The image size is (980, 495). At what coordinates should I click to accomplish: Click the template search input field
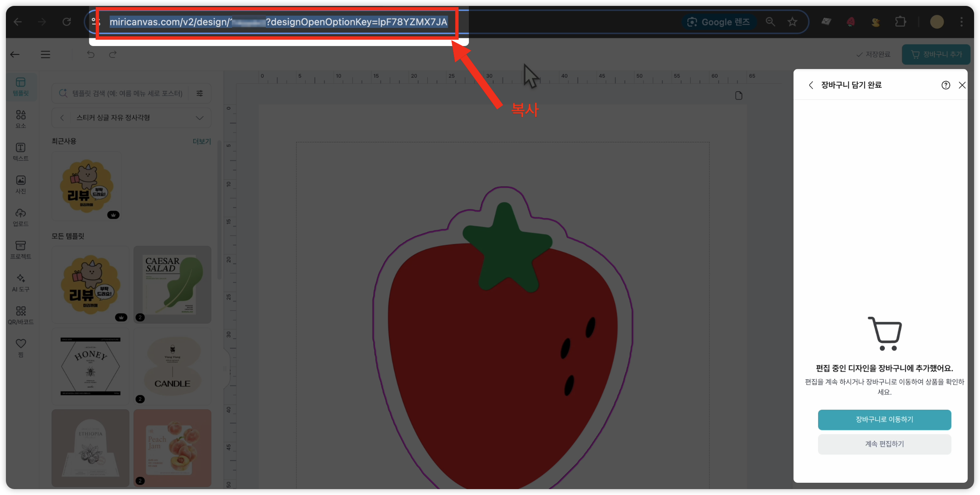point(127,93)
